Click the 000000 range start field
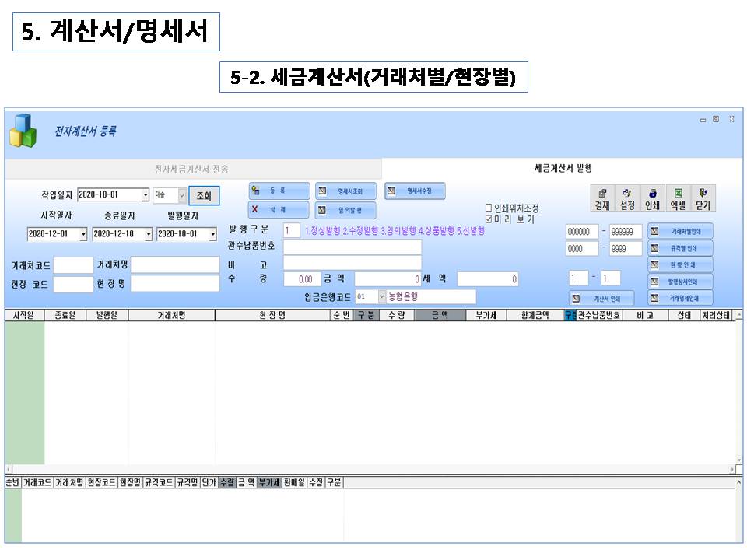The height and width of the screenshot is (560, 747). [x=582, y=232]
